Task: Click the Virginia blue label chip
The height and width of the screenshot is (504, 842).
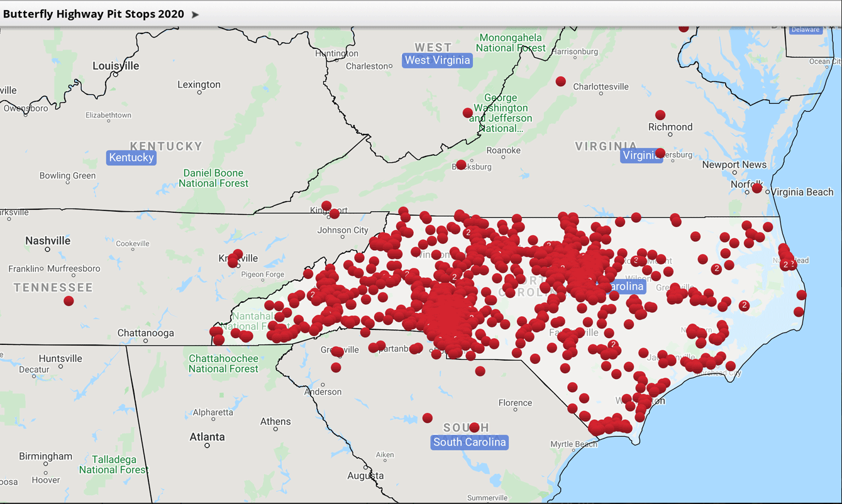Action: (x=641, y=155)
